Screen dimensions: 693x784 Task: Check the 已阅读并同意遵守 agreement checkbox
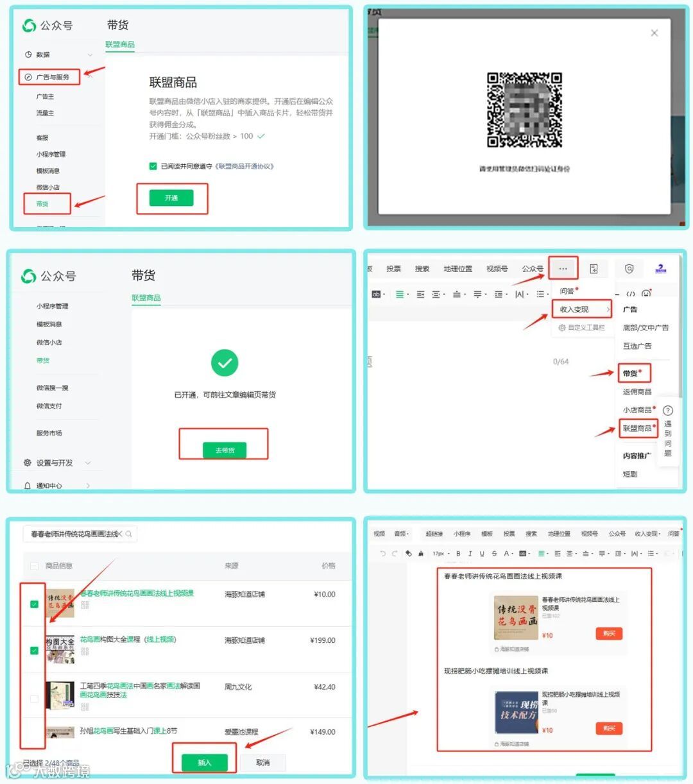pos(153,166)
